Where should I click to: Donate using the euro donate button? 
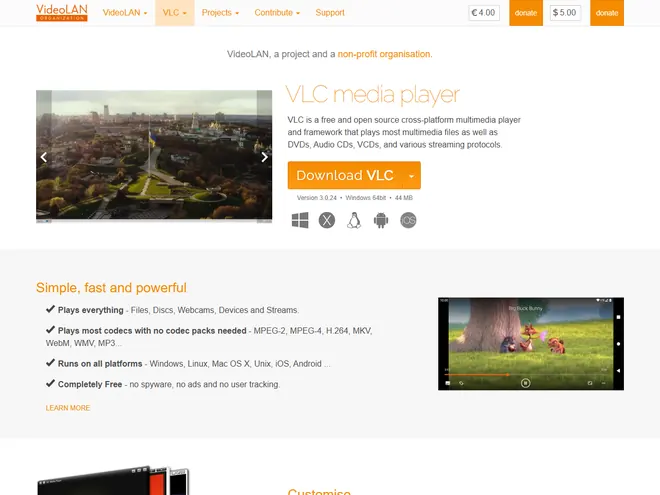526,13
